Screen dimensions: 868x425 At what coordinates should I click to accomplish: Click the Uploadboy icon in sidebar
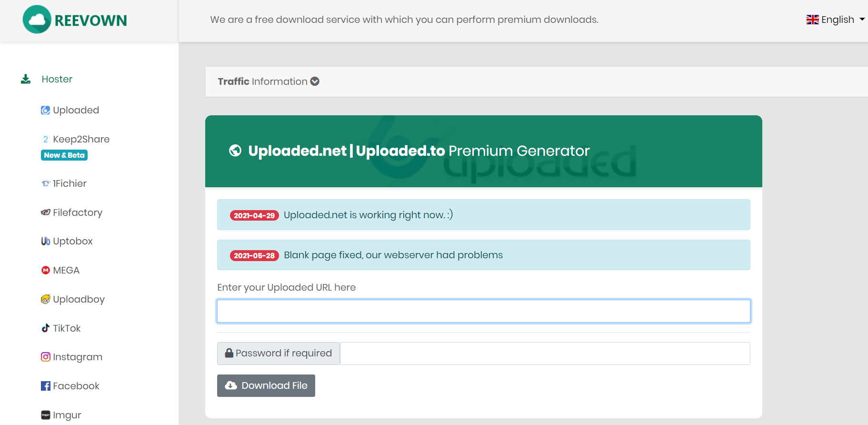pyautogui.click(x=46, y=299)
